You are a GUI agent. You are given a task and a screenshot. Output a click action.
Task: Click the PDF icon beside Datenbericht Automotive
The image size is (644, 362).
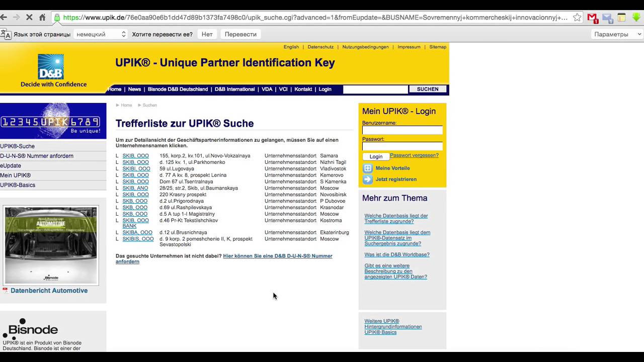click(x=5, y=291)
